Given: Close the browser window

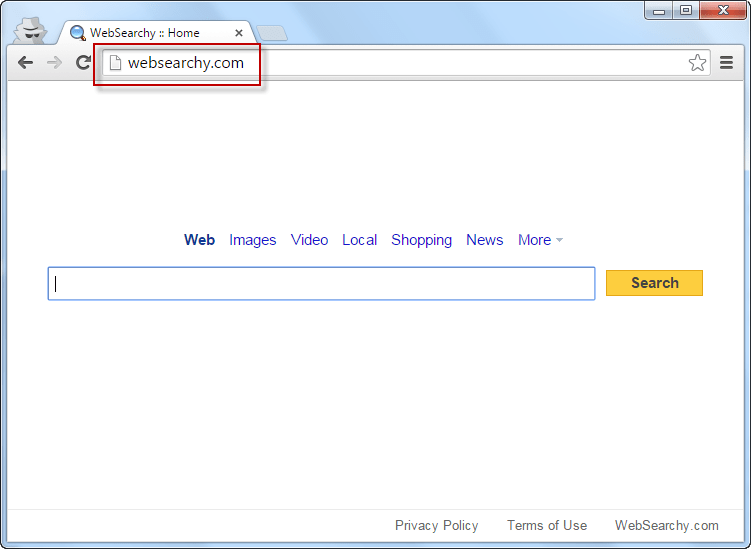Looking at the screenshot, I should click(723, 10).
